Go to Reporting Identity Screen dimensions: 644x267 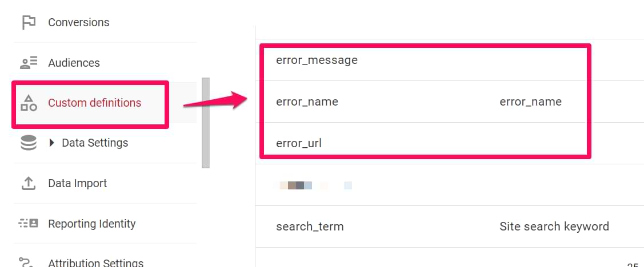(x=91, y=224)
